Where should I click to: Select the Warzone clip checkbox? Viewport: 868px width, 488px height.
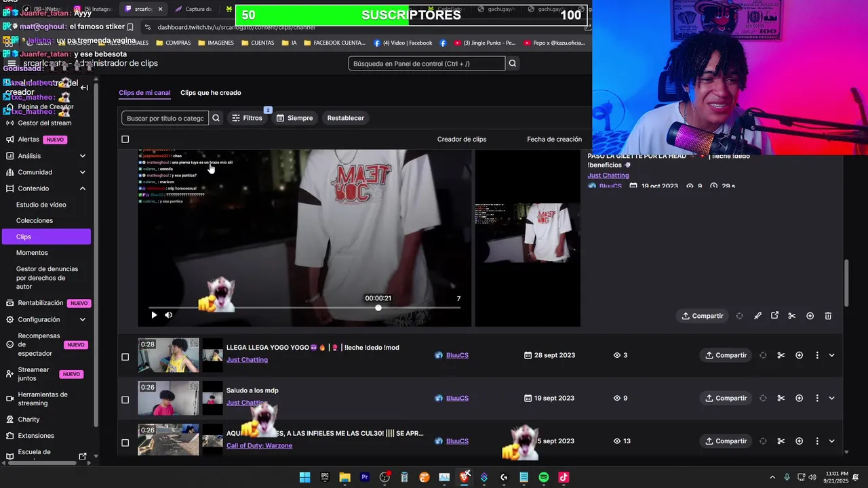point(125,443)
